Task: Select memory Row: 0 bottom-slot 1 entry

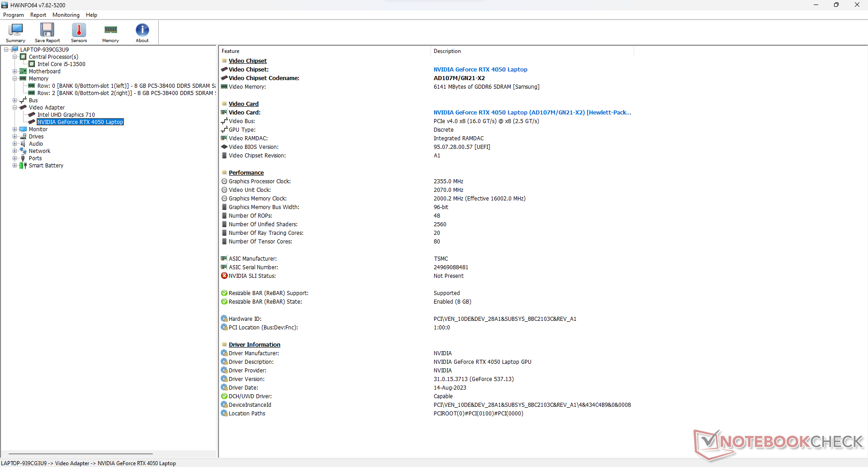Action: (x=126, y=86)
